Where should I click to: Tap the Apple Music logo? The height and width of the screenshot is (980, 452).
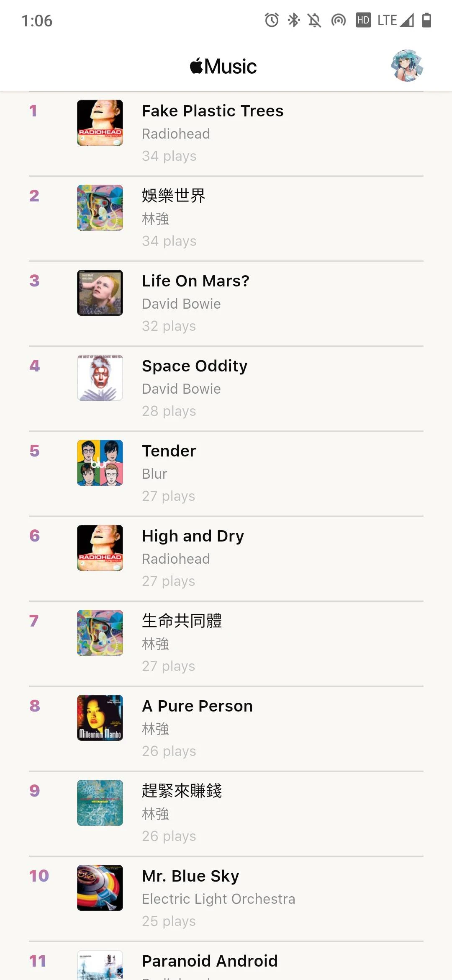click(223, 66)
